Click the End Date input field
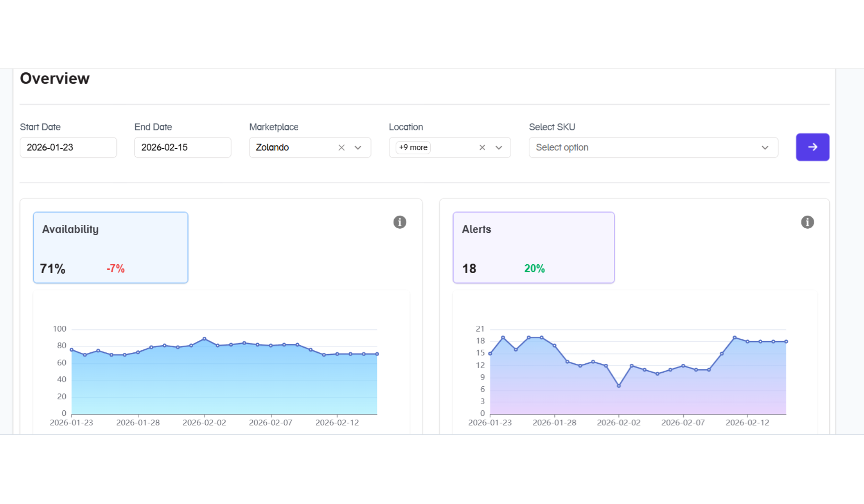This screenshot has height=504, width=864. [183, 147]
